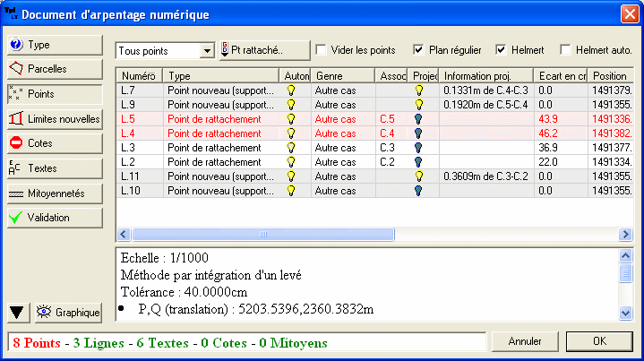Switch to the Parcelles section
644x361 pixels.
point(54,68)
